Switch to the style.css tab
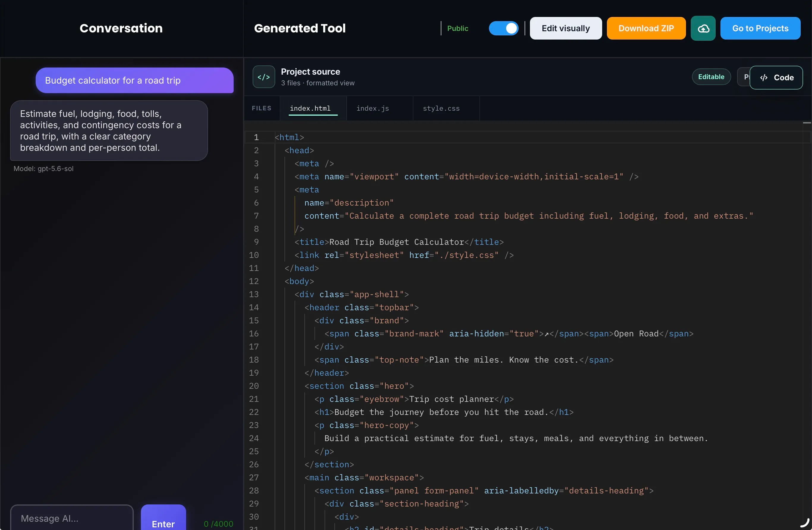 [x=446, y=108]
